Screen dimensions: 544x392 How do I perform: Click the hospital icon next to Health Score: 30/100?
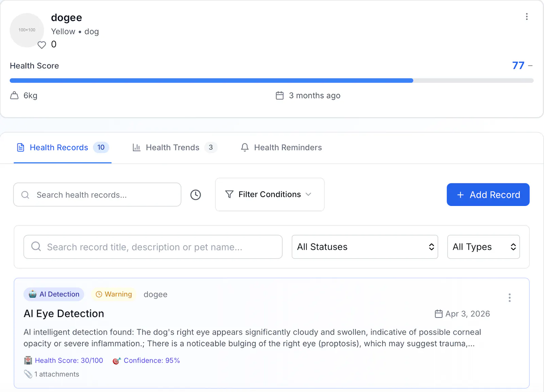pos(28,360)
